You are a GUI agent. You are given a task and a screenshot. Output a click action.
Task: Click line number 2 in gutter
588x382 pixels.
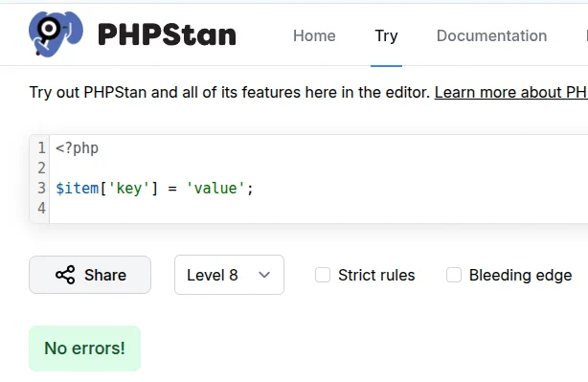pos(41,168)
